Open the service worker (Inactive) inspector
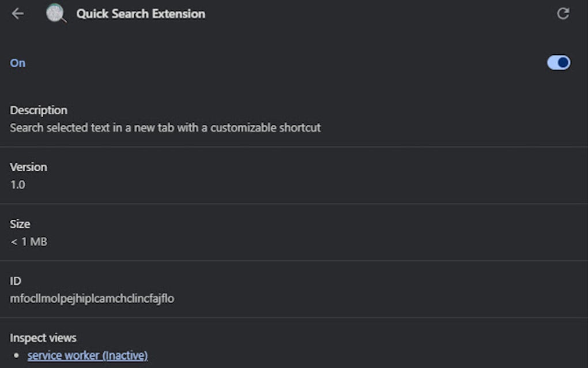 click(x=87, y=355)
